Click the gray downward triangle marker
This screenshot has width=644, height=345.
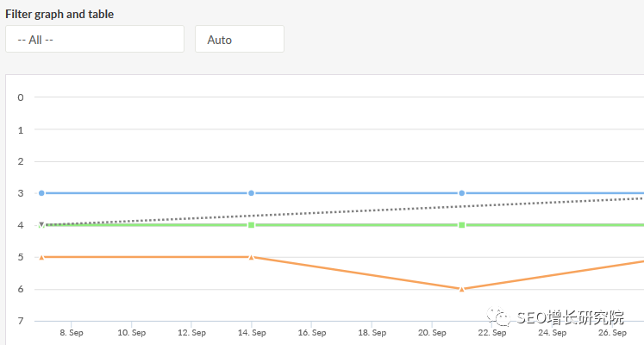point(41,224)
